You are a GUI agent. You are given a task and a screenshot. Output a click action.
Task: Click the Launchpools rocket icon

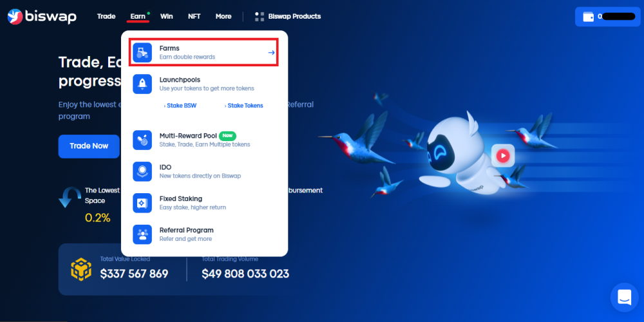(x=142, y=84)
